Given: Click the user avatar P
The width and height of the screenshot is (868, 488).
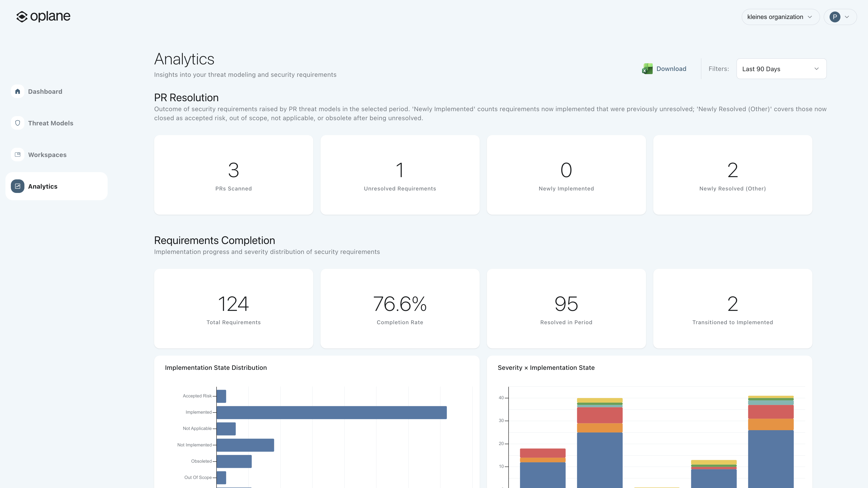Looking at the screenshot, I should click(x=835, y=17).
